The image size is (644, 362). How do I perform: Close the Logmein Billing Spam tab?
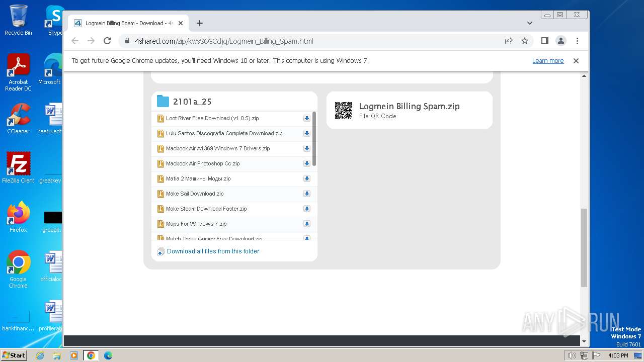point(181,23)
